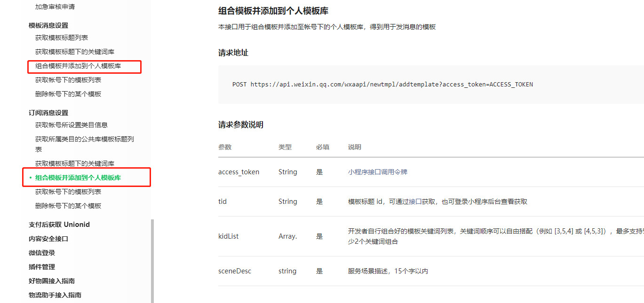Screen dimensions: 644x303
Task: Click the string type in sceneDesc row
Action: [287, 271]
